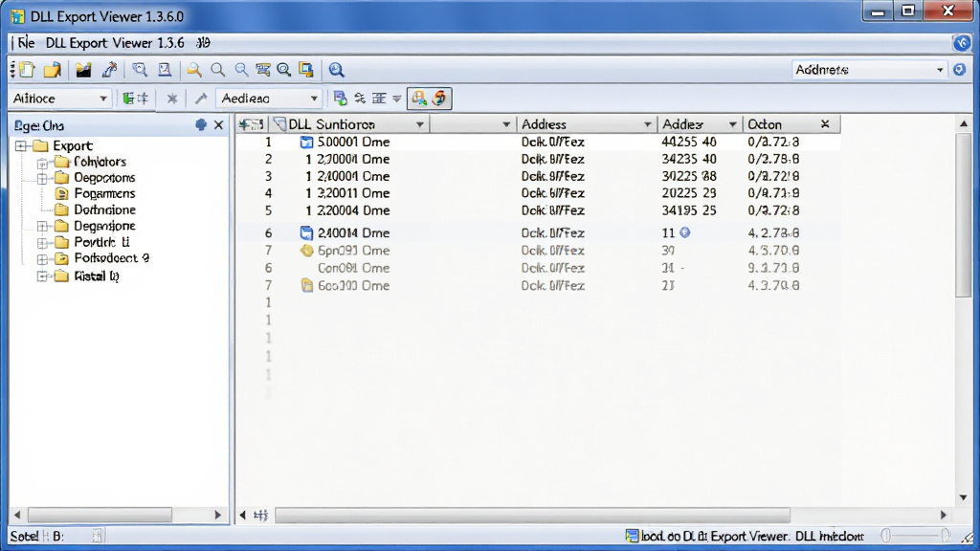Select row '5.00001 Ome' in the list
Viewport: 980px width, 551px height.
[538, 142]
